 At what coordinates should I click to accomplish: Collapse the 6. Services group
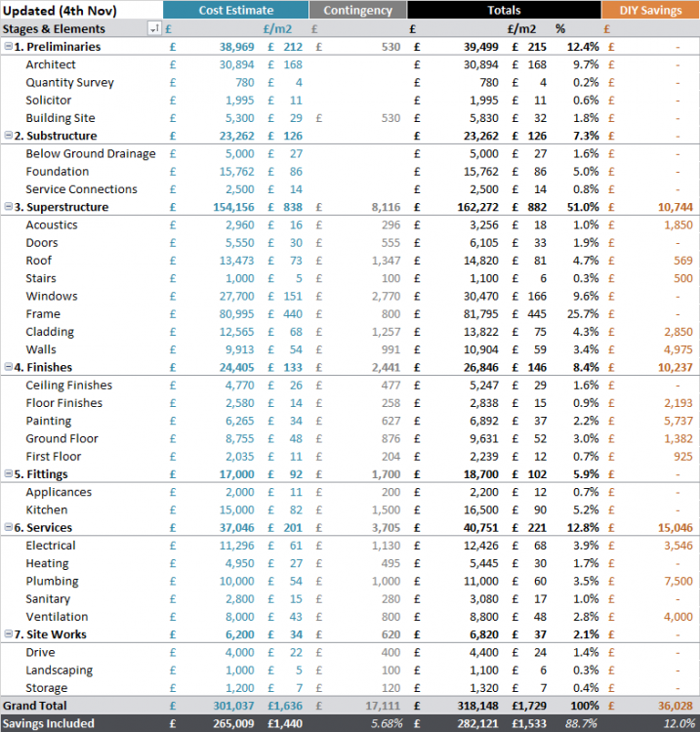[8, 527]
